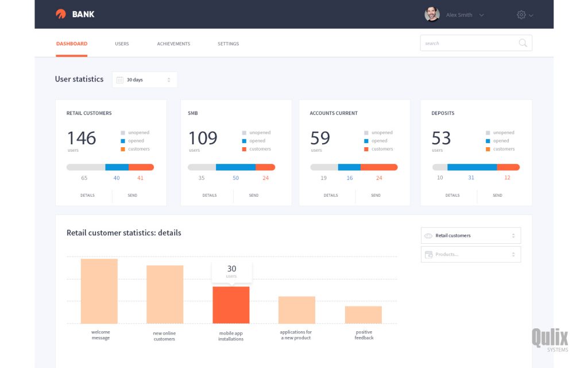Click into the search input field

468,43
